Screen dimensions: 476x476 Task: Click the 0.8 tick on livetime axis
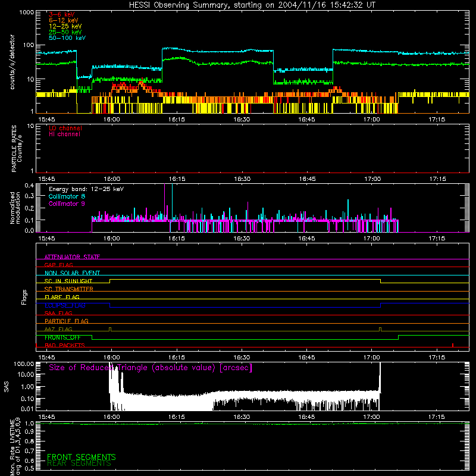pos(29,441)
